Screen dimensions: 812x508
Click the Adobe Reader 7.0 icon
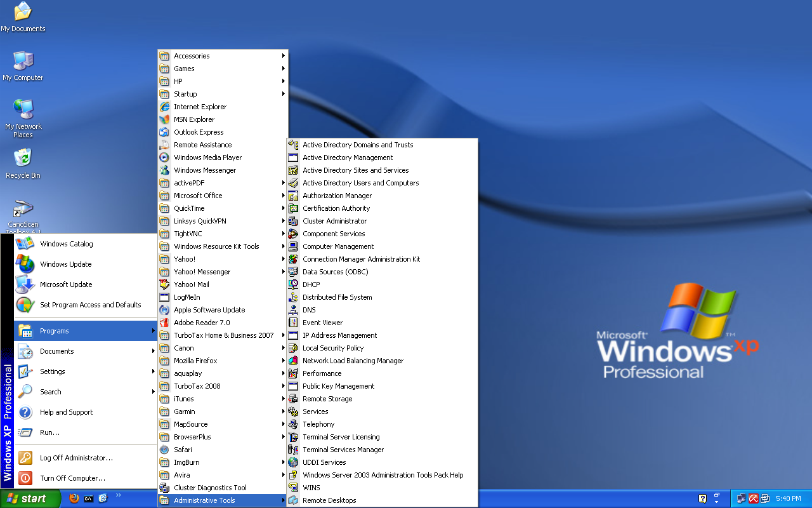(165, 323)
